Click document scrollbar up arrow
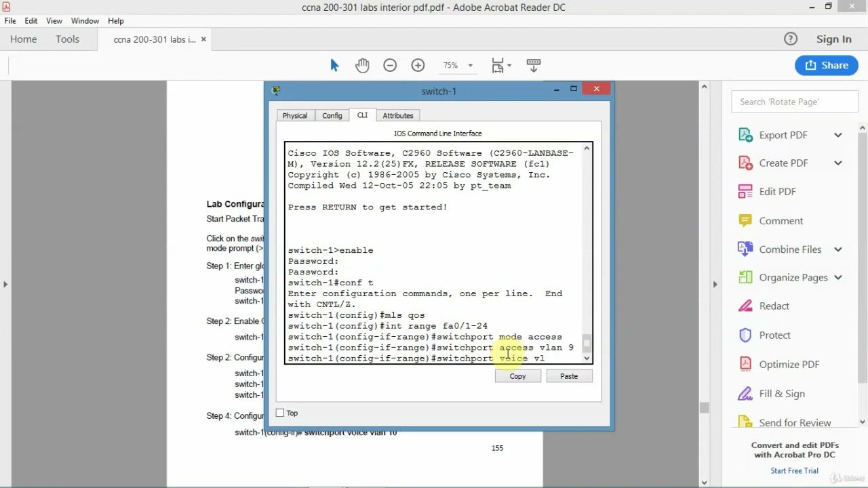 [x=704, y=86]
